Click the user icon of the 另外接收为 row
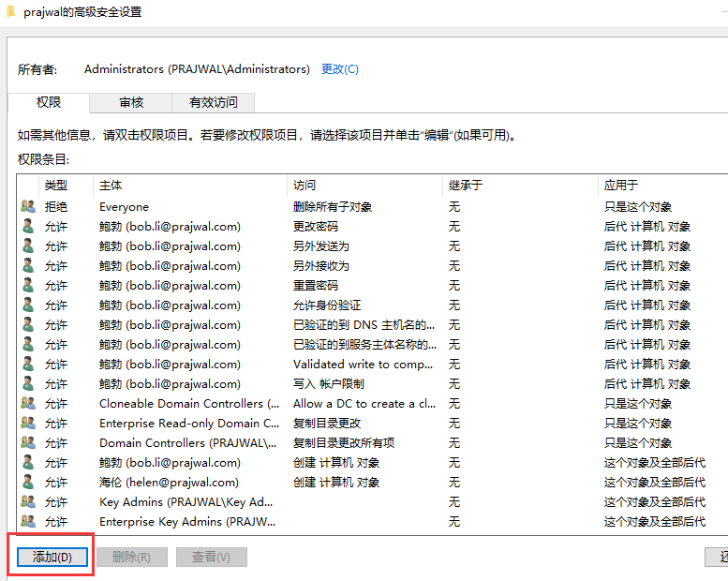This screenshot has height=581, width=728. pos(28,265)
